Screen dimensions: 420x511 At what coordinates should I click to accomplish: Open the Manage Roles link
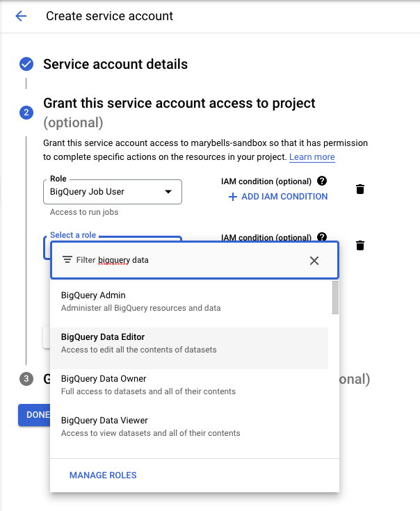[x=103, y=476]
